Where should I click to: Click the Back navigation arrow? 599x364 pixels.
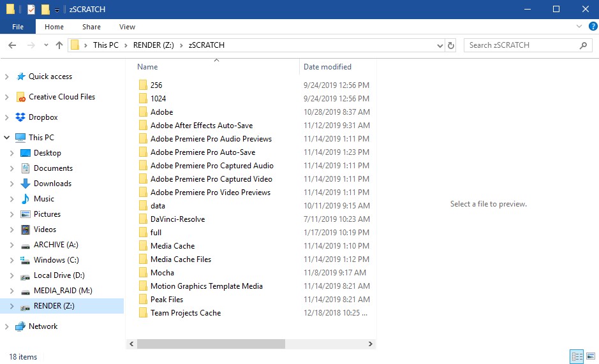point(12,45)
